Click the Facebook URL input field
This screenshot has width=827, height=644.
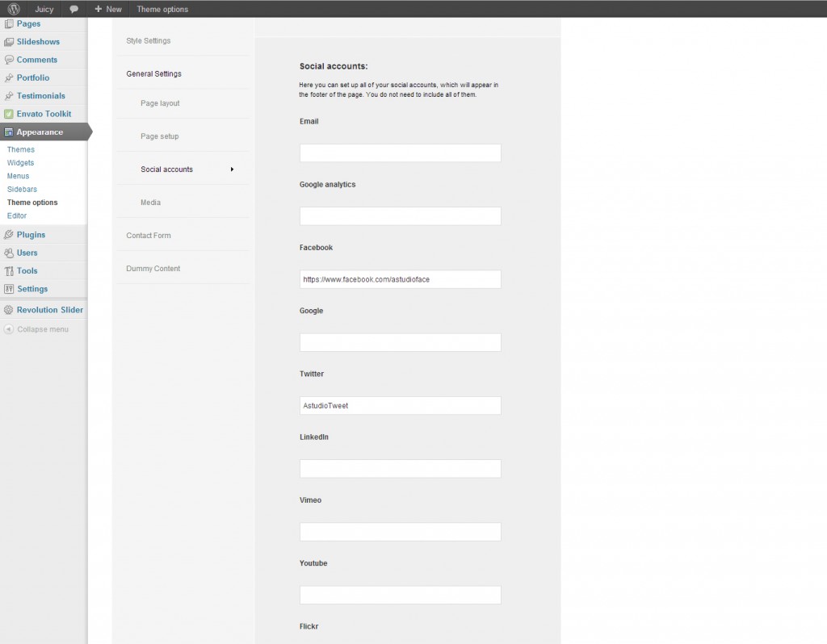coord(400,279)
